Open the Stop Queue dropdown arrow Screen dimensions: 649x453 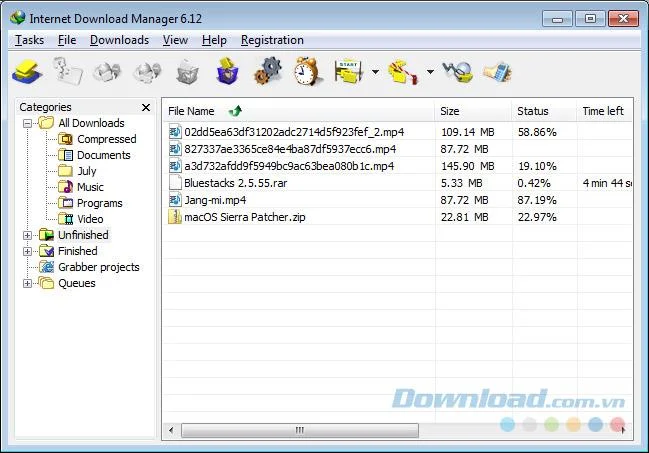pos(430,72)
